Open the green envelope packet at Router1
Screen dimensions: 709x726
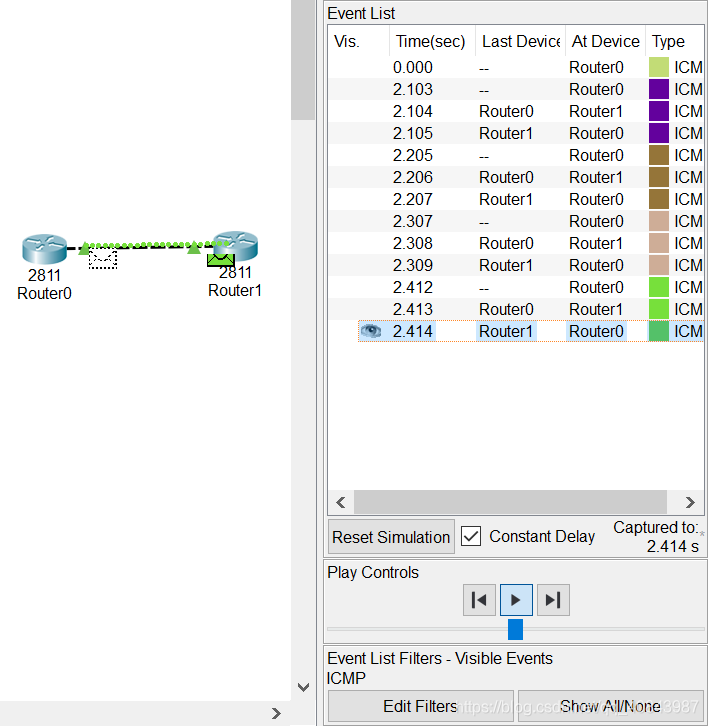[x=220, y=260]
